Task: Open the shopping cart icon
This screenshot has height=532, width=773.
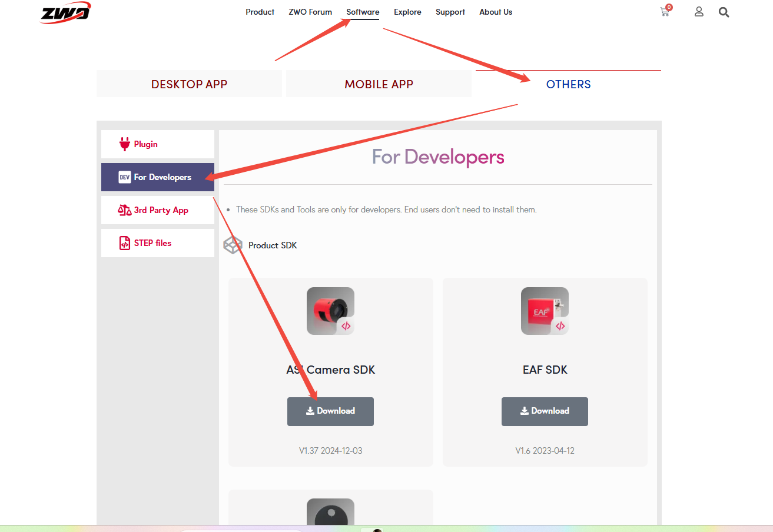Action: tap(665, 12)
